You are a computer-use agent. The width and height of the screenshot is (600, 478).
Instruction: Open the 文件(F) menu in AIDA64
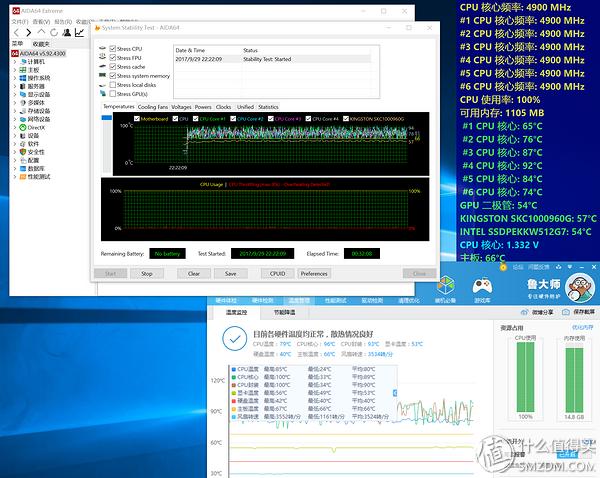(x=20, y=21)
